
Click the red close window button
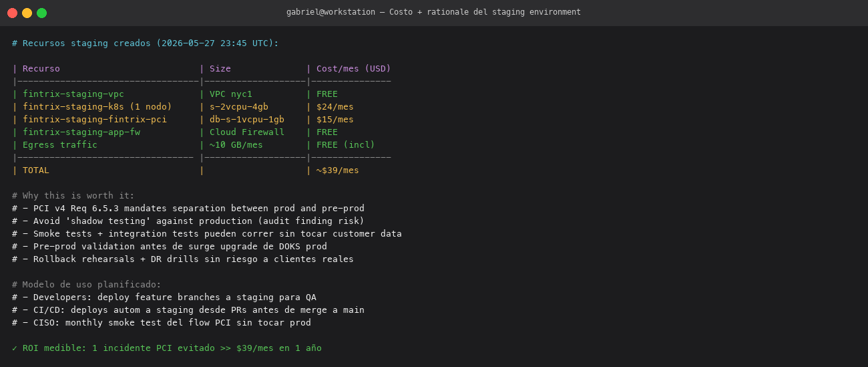click(12, 13)
